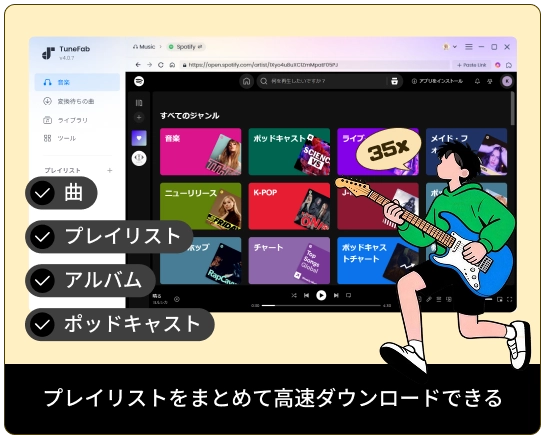547x439 pixels.
Task: Open the Spotify profile avatar K
Action: [x=507, y=81]
